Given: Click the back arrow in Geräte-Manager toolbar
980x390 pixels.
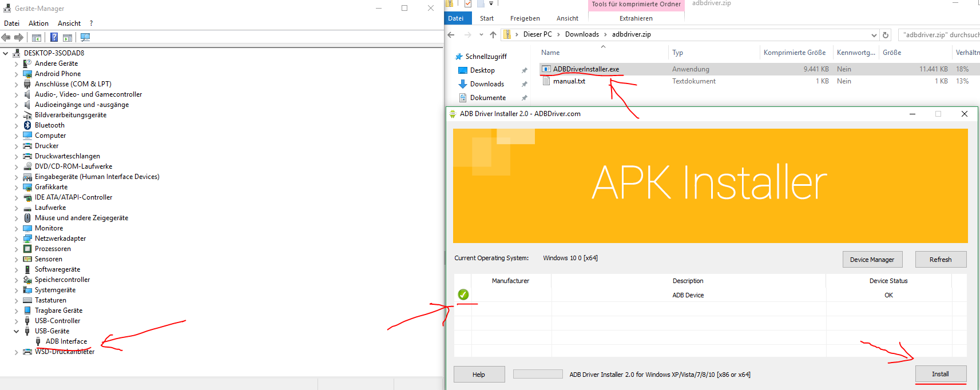Looking at the screenshot, I should (x=6, y=38).
